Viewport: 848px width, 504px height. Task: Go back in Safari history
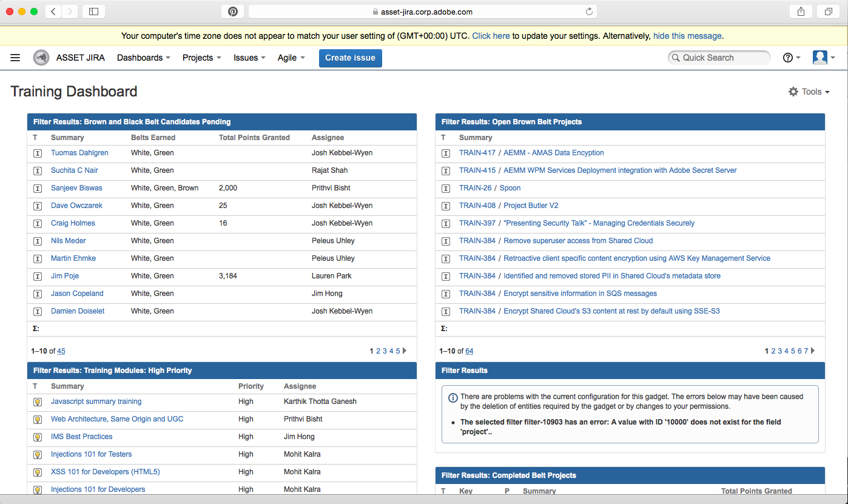[x=53, y=12]
